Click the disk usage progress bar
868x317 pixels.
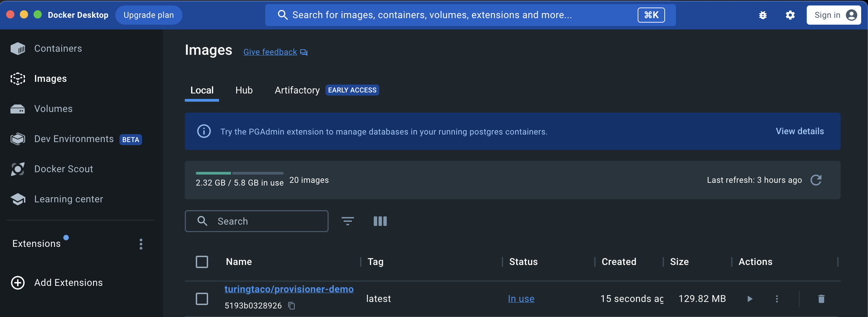(x=240, y=173)
